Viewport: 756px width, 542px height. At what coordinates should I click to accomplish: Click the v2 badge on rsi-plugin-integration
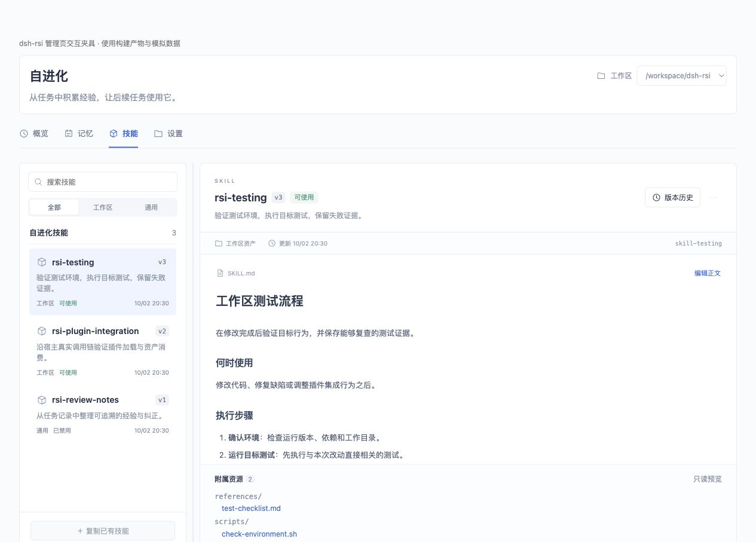(x=162, y=331)
